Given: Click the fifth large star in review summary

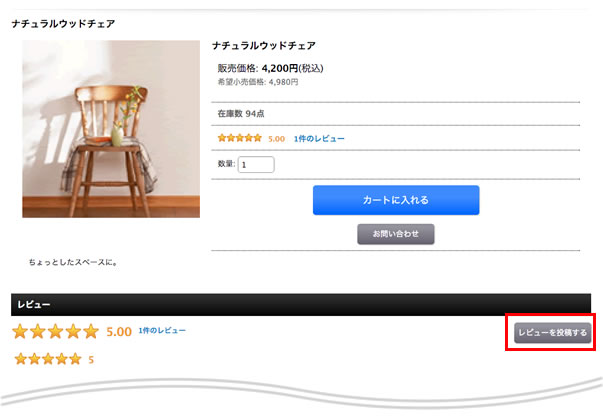Looking at the screenshot, I should pos(91,331).
